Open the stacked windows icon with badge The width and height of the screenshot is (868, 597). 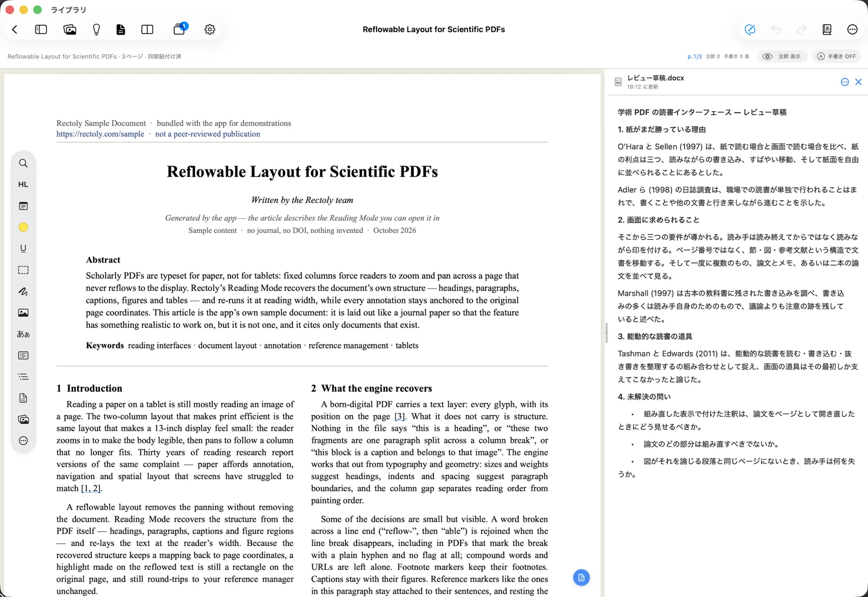pyautogui.click(x=180, y=29)
